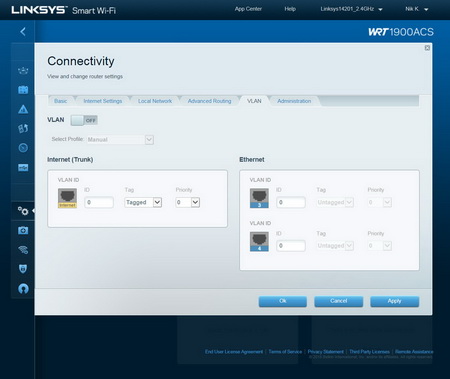Screen dimensions: 450x379
Task: Open the Security shield icon
Action: point(23,269)
